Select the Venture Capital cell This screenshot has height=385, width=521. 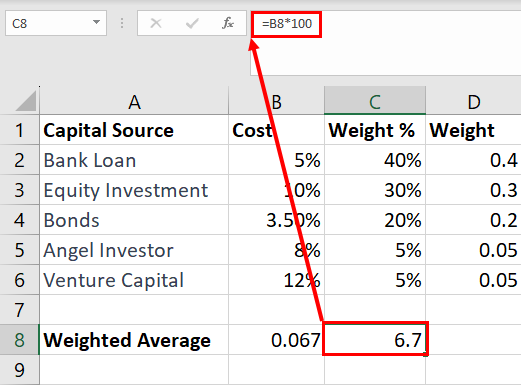point(134,280)
